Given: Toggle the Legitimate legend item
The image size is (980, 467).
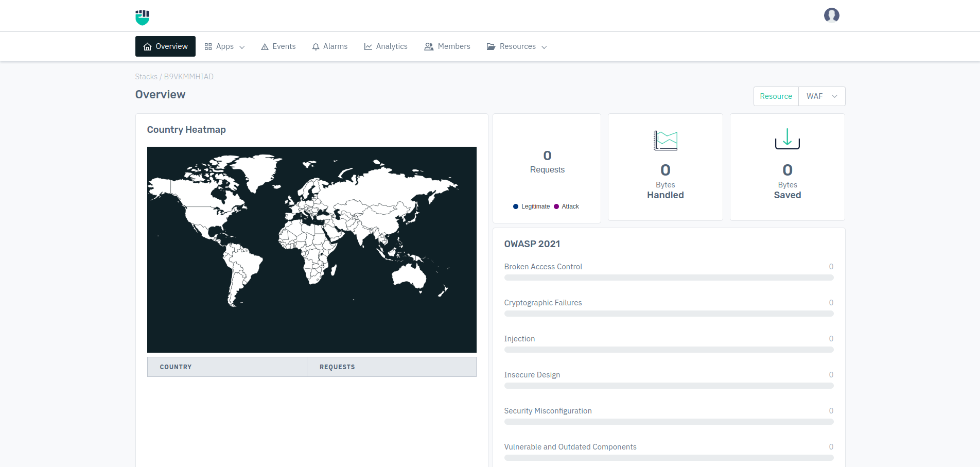Looking at the screenshot, I should (531, 206).
